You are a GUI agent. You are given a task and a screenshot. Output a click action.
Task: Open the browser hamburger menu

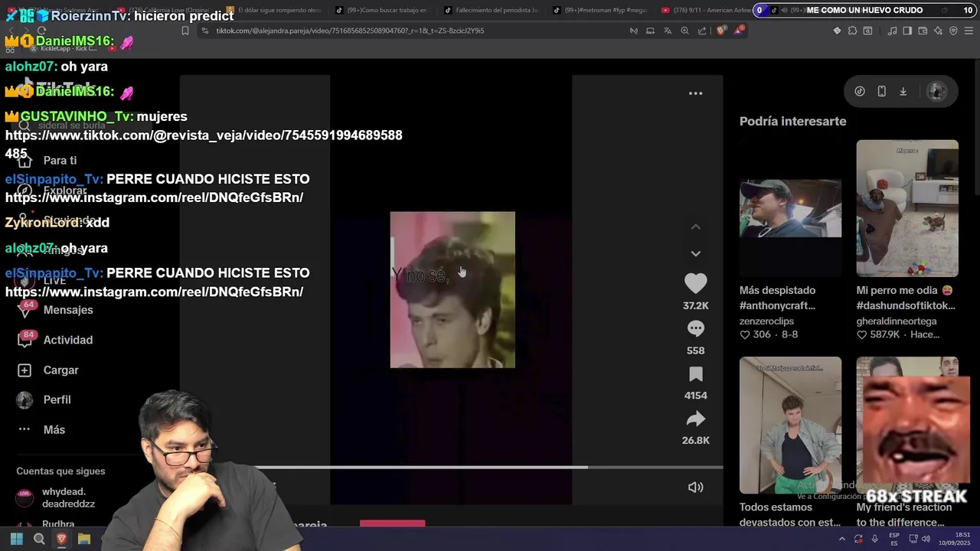969,31
